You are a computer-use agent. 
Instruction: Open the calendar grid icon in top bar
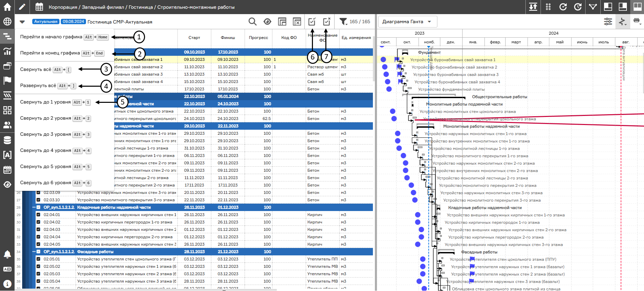click(x=39, y=7)
